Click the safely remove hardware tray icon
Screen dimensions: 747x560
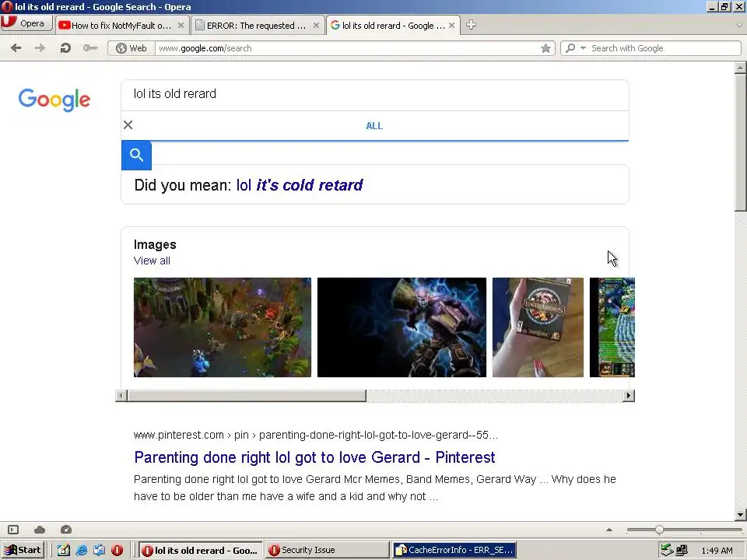pyautogui.click(x=667, y=550)
